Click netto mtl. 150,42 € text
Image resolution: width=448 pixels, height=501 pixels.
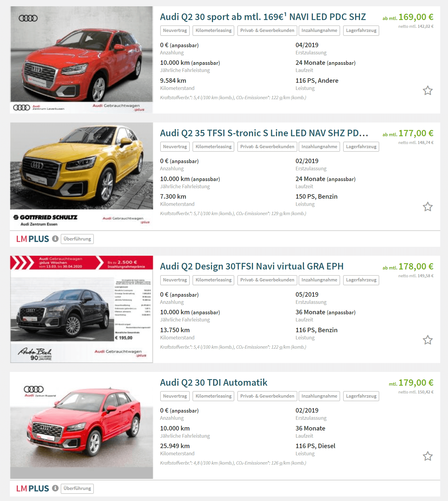(416, 392)
